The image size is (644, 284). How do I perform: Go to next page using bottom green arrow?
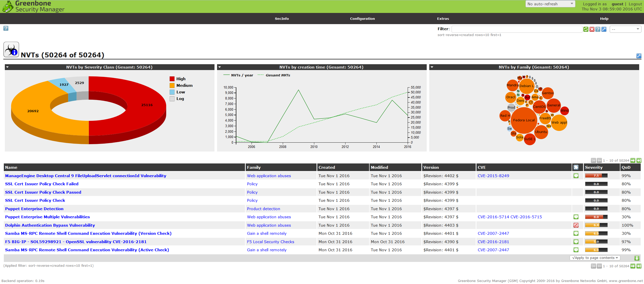pyautogui.click(x=633, y=266)
